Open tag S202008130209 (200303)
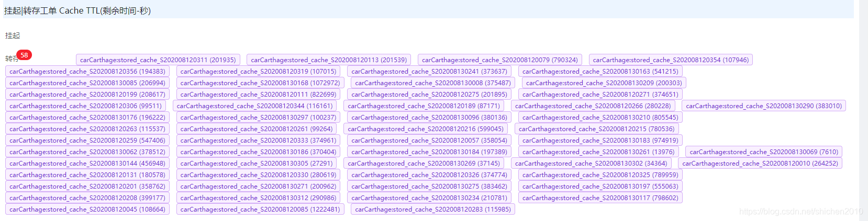The image size is (868, 221). point(604,83)
